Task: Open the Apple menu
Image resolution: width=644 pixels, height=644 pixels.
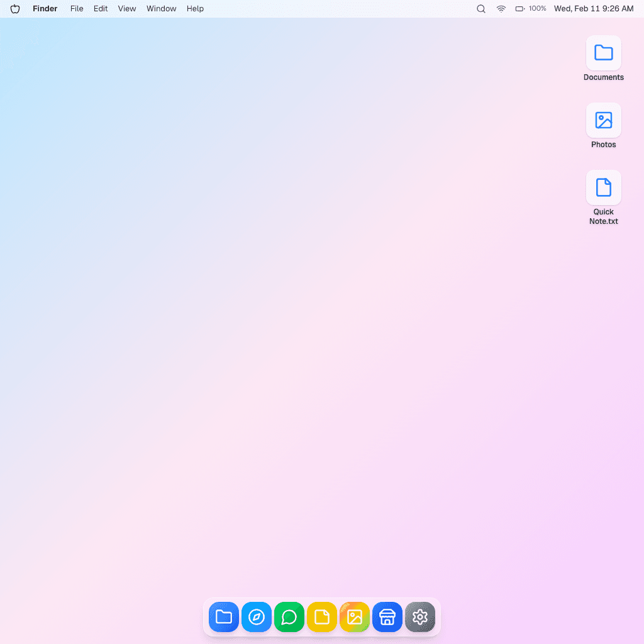Action: [x=14, y=9]
